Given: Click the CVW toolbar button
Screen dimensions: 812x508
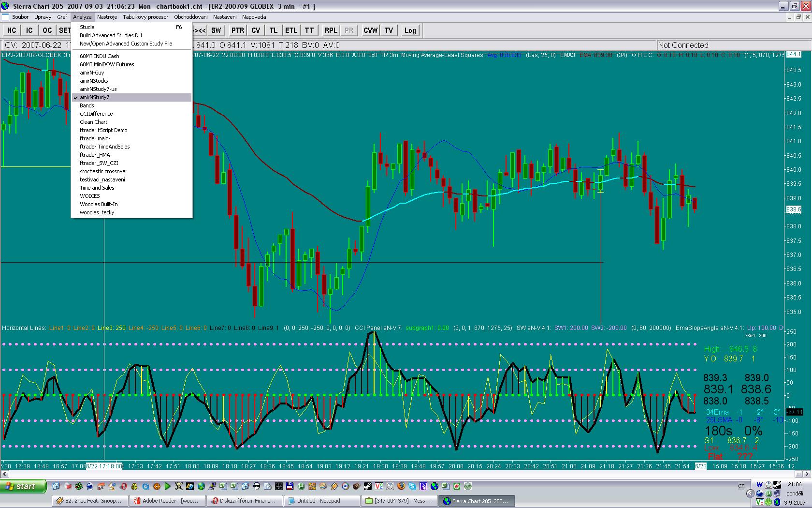Looking at the screenshot, I should [x=370, y=30].
